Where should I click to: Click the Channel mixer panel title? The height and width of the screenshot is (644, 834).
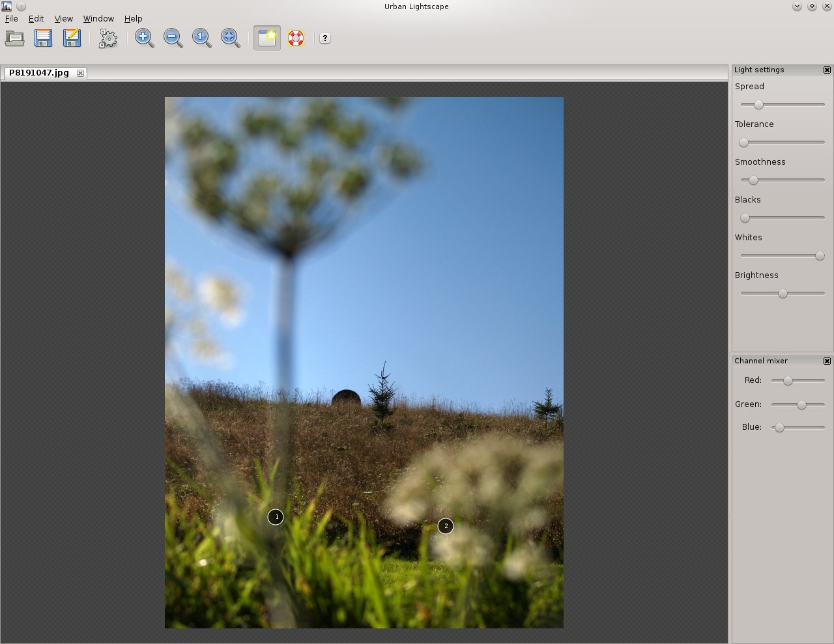(761, 361)
